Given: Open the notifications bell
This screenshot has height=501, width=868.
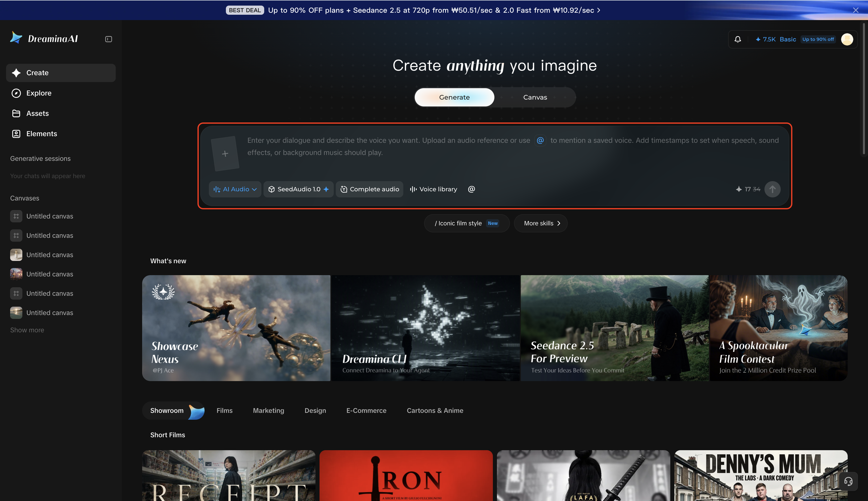Looking at the screenshot, I should click(738, 39).
